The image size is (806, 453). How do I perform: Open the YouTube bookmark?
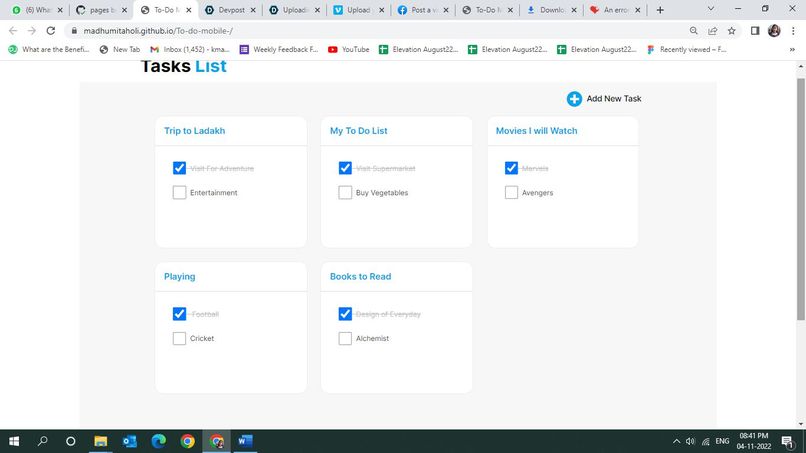point(349,49)
